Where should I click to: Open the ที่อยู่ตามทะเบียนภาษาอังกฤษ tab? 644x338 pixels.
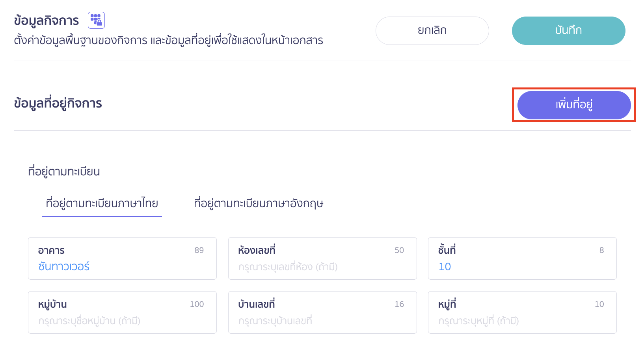(x=259, y=204)
